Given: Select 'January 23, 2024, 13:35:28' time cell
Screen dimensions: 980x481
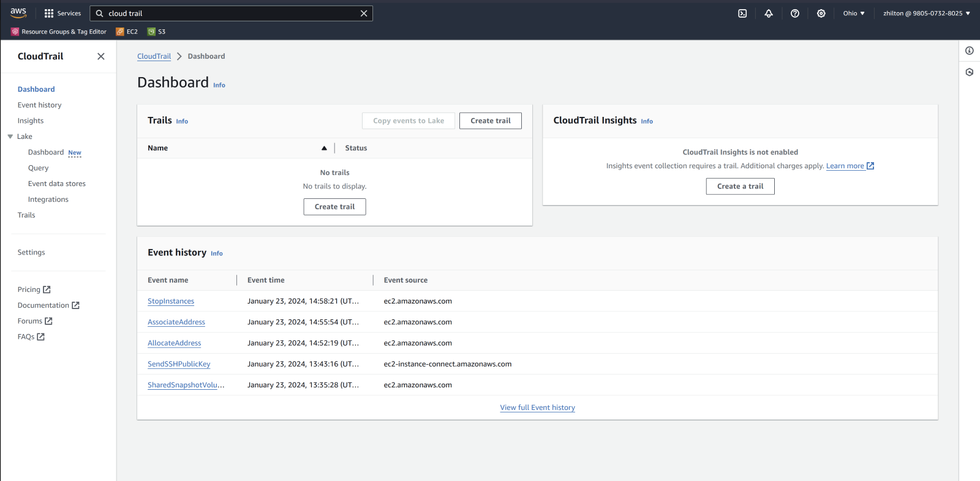Looking at the screenshot, I should tap(303, 385).
